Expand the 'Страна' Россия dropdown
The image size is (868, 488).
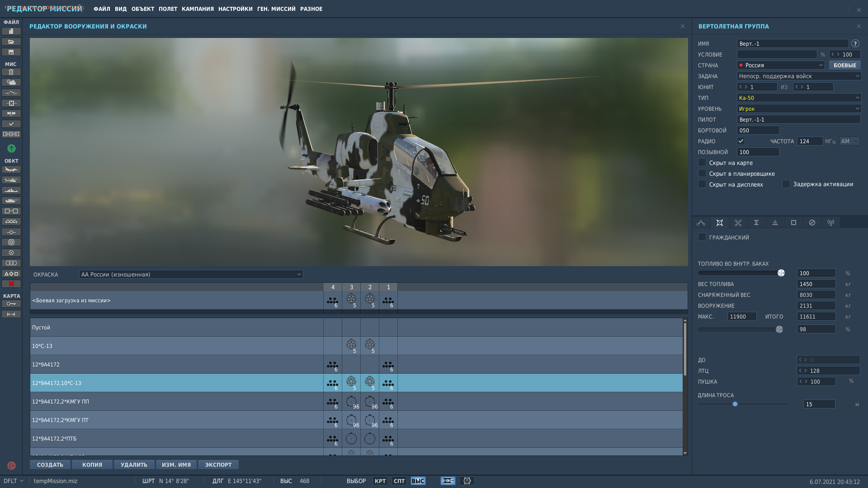pos(781,65)
